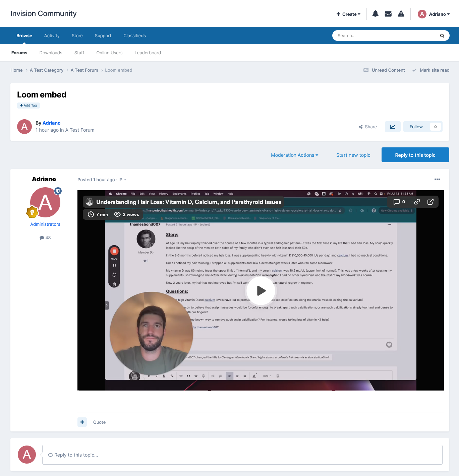Viewport: 459px width, 476px height.
Task: Click the multiquote plus button
Action: click(82, 422)
